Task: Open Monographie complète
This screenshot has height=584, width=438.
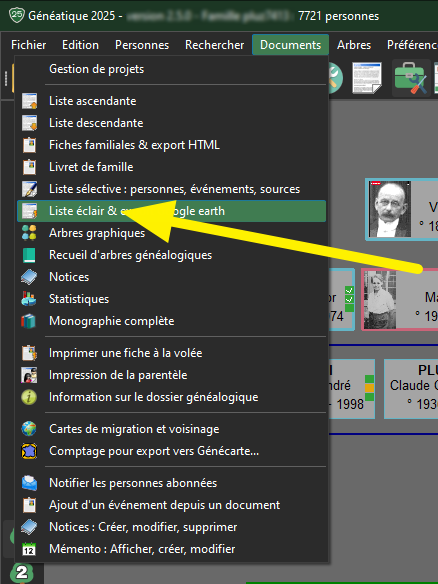Action: [112, 321]
